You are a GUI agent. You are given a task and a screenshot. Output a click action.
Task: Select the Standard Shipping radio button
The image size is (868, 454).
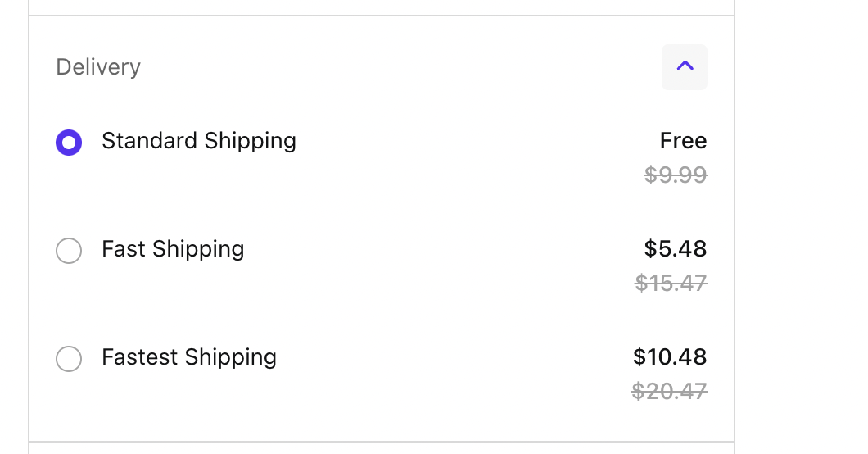tap(69, 143)
